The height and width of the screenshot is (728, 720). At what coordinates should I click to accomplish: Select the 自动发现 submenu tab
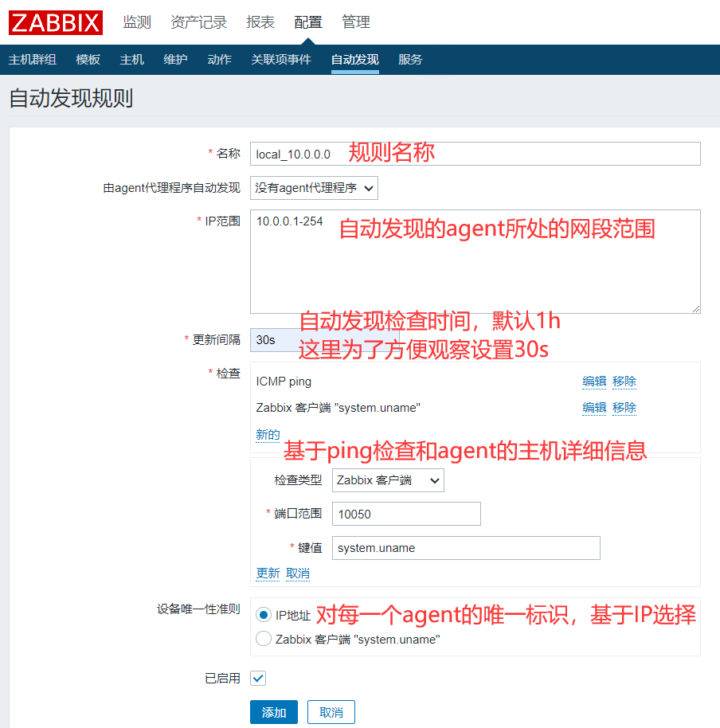pyautogui.click(x=355, y=60)
